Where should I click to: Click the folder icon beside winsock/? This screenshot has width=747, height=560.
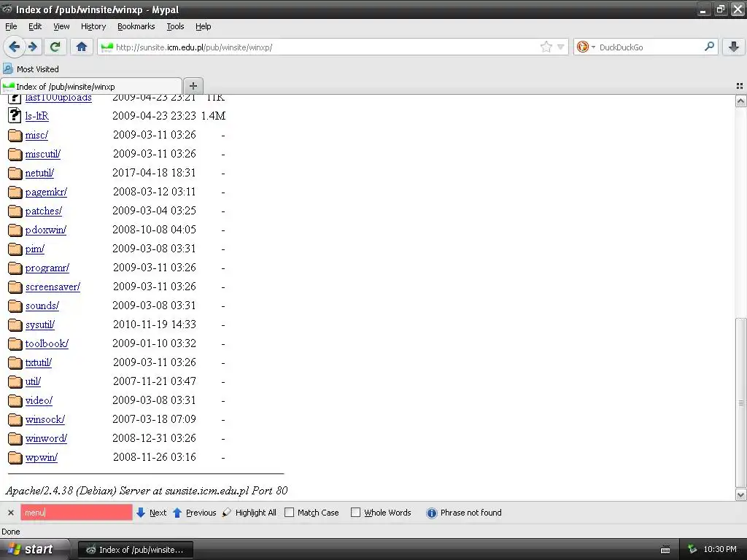pos(15,419)
